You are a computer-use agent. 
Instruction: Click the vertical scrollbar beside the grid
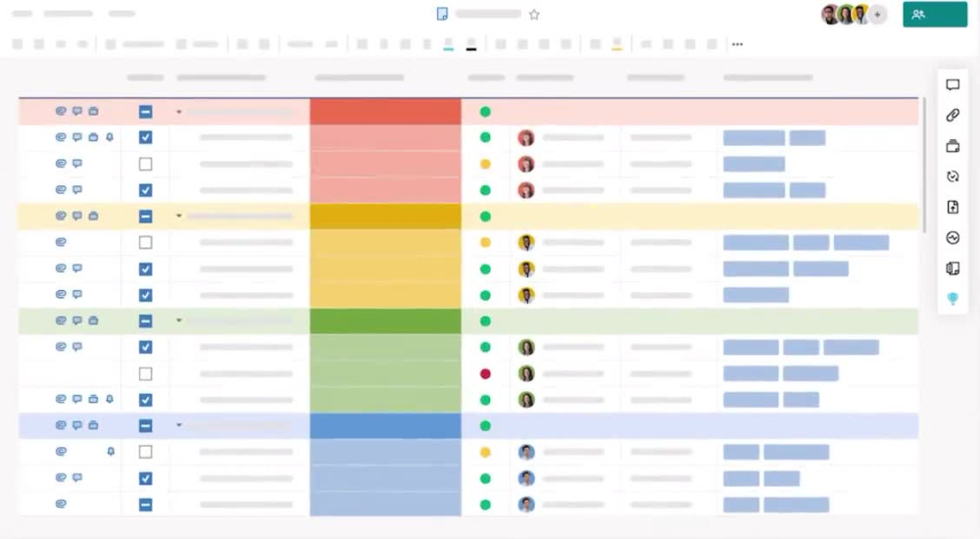[924, 166]
